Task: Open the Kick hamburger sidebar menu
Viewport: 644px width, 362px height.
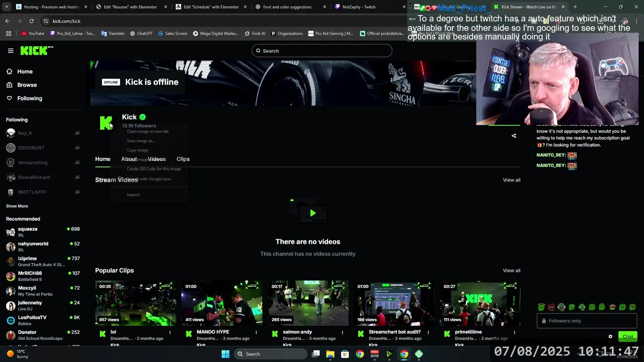Action: (x=11, y=51)
